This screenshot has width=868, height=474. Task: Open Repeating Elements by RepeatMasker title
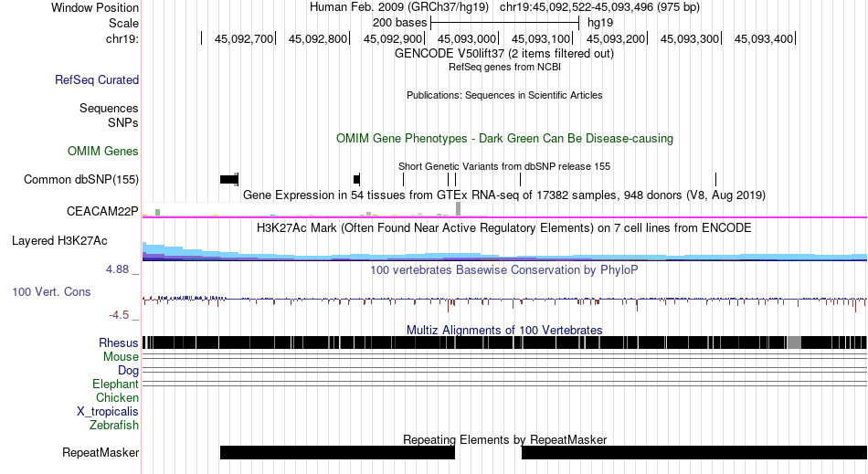pyautogui.click(x=504, y=439)
